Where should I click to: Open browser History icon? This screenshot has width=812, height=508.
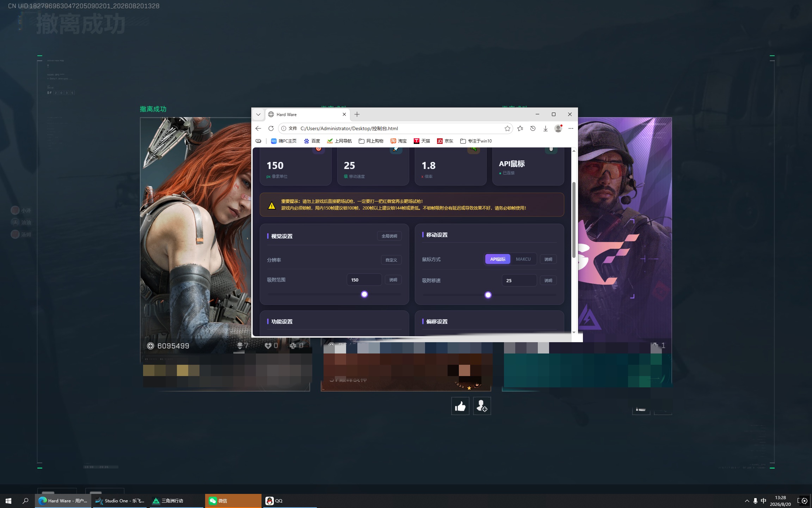coord(533,128)
